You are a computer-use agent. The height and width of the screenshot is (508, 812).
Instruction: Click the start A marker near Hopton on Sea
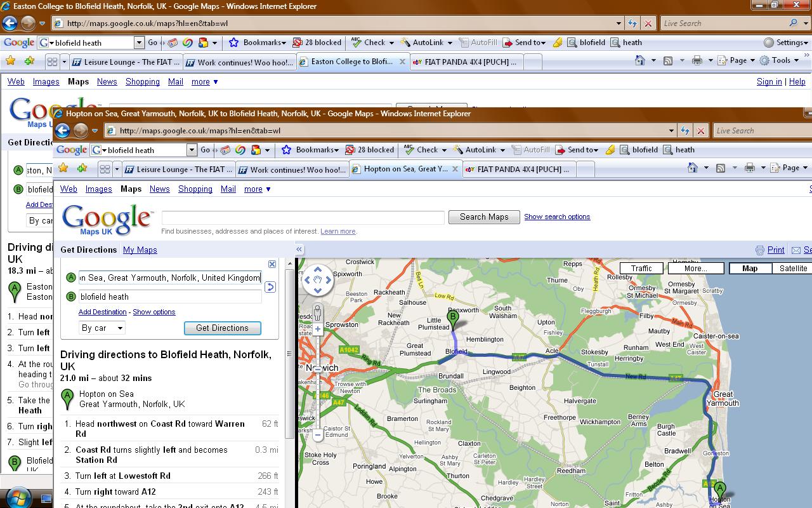click(720, 491)
